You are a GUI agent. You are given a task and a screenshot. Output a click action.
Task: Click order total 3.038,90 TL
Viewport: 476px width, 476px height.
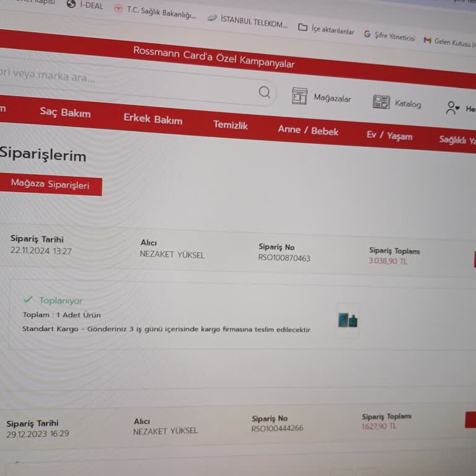[x=388, y=261]
